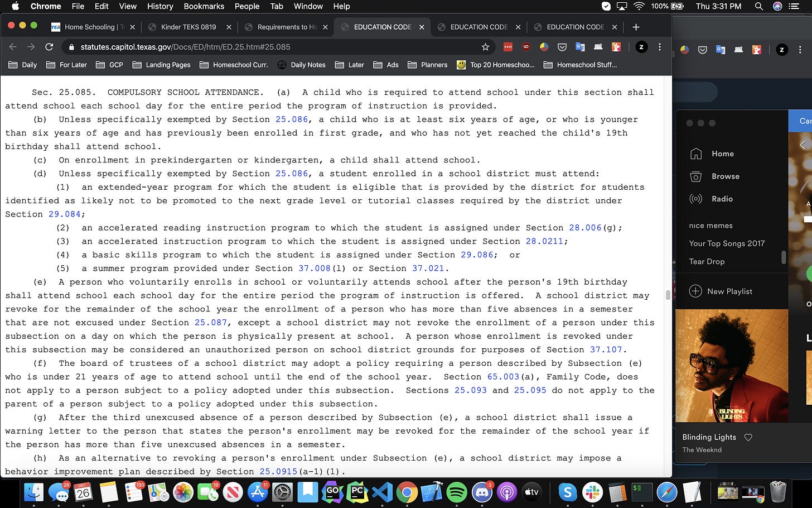Open the Pocket extension in front Chrome window
Viewport: 812px width, 508px height.
562,47
